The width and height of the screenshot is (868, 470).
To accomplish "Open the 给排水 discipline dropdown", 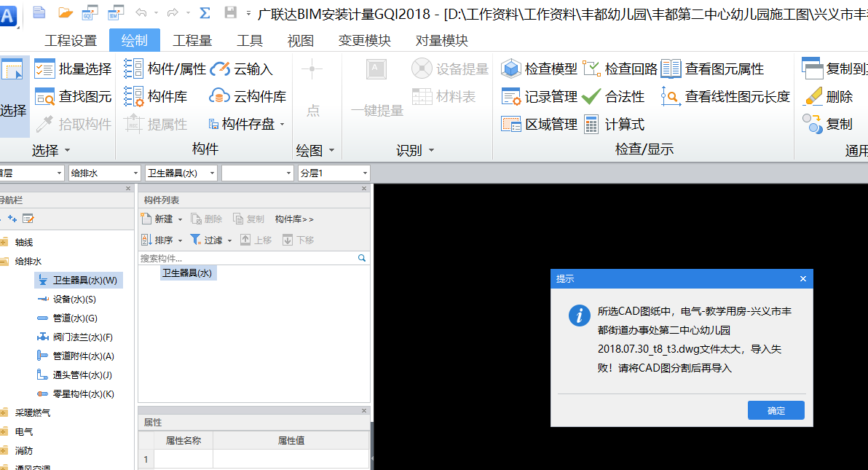I will coord(104,173).
